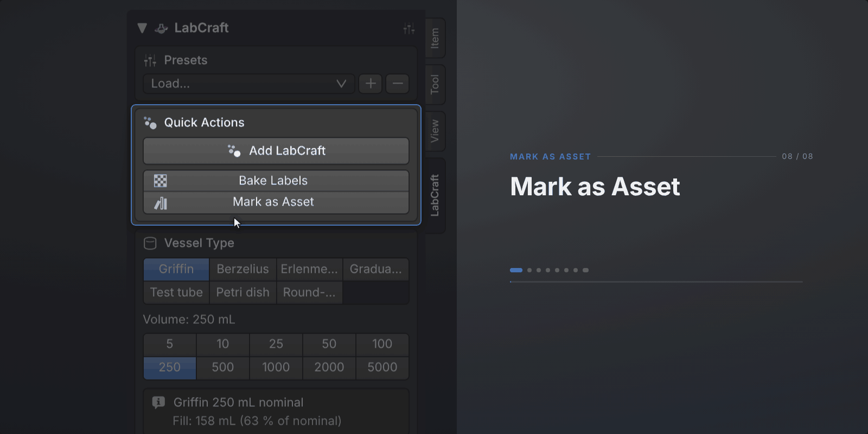Click the Vessel Type section title
The image size is (868, 434).
(199, 243)
